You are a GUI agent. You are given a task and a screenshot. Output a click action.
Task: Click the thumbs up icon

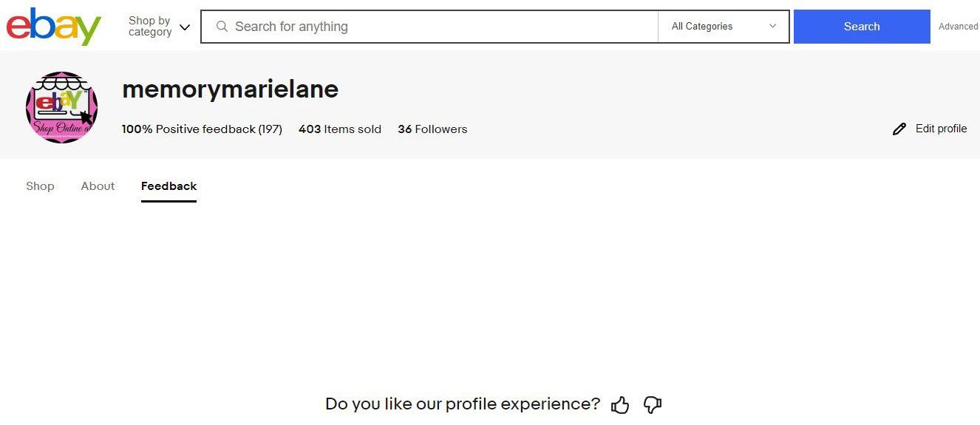pyautogui.click(x=620, y=404)
